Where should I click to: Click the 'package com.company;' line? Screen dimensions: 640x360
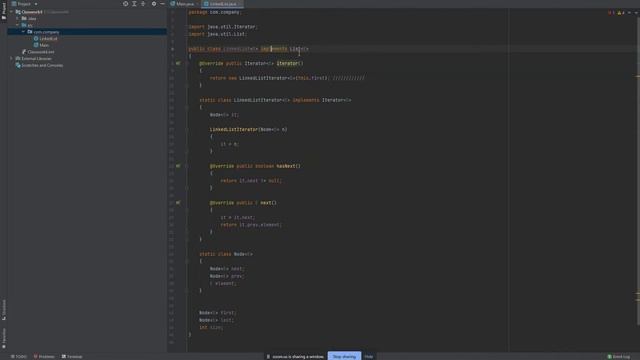tap(215, 12)
